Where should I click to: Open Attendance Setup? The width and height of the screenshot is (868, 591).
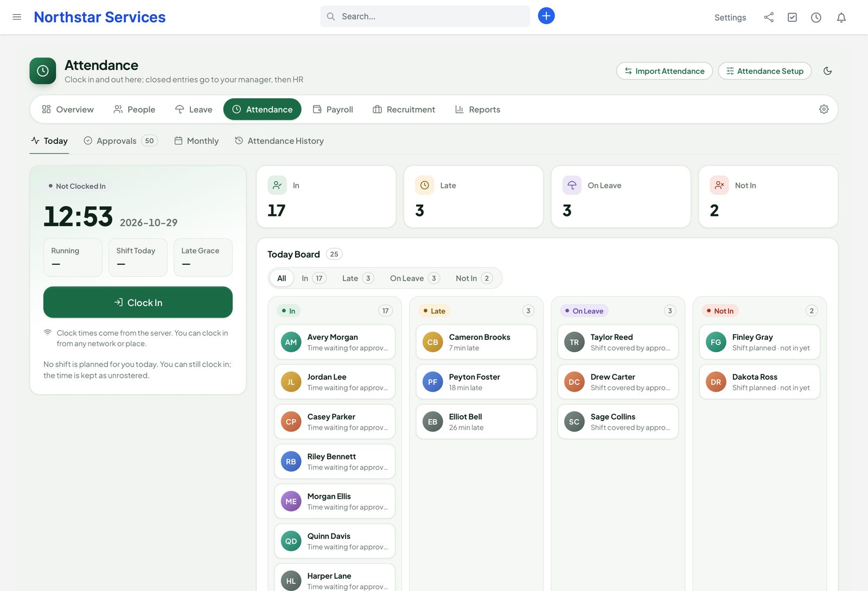coord(765,71)
